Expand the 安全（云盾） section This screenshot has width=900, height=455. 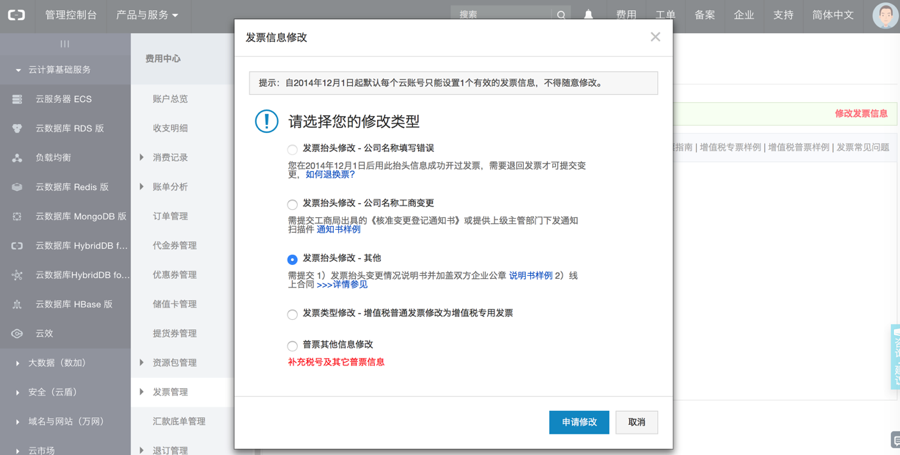[18, 392]
